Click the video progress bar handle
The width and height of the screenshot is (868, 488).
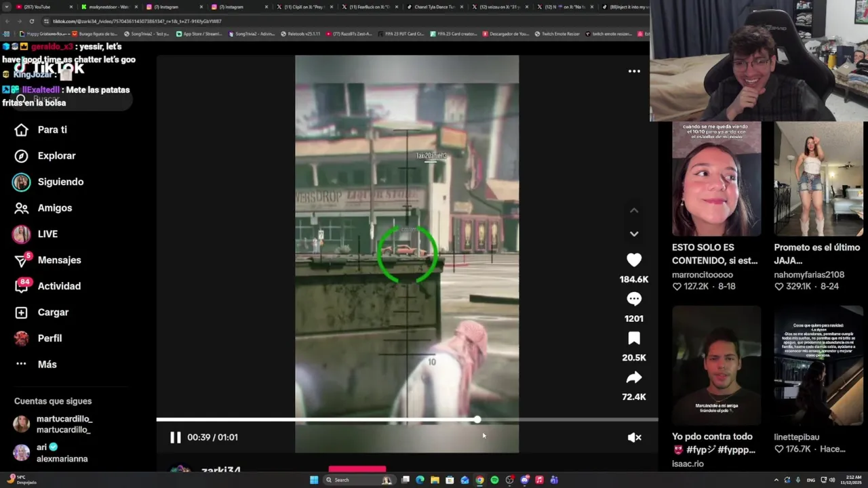(x=477, y=420)
